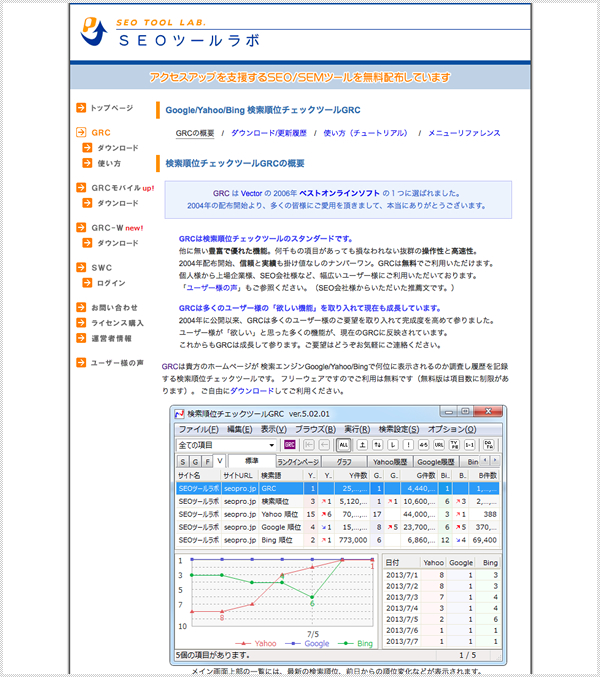Screen dimensions: 600x677
Task: Click the TYPE toolbar icon
Action: coord(454,444)
